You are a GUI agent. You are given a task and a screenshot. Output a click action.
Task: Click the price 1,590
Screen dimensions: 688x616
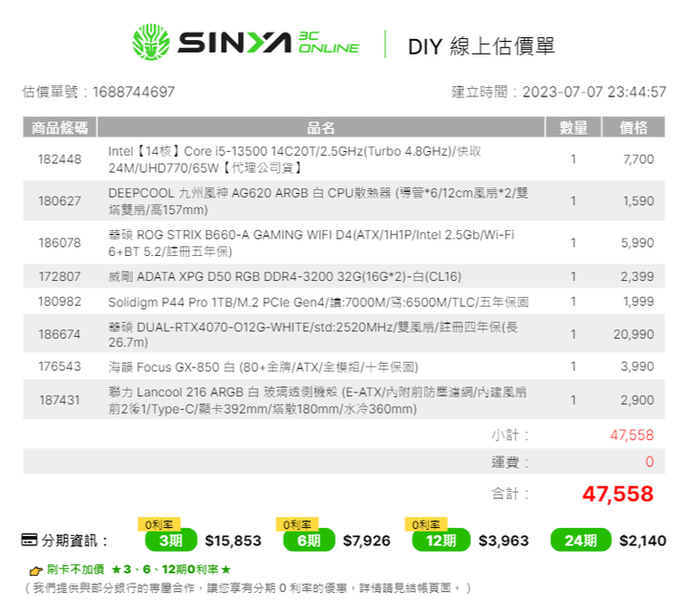638,201
